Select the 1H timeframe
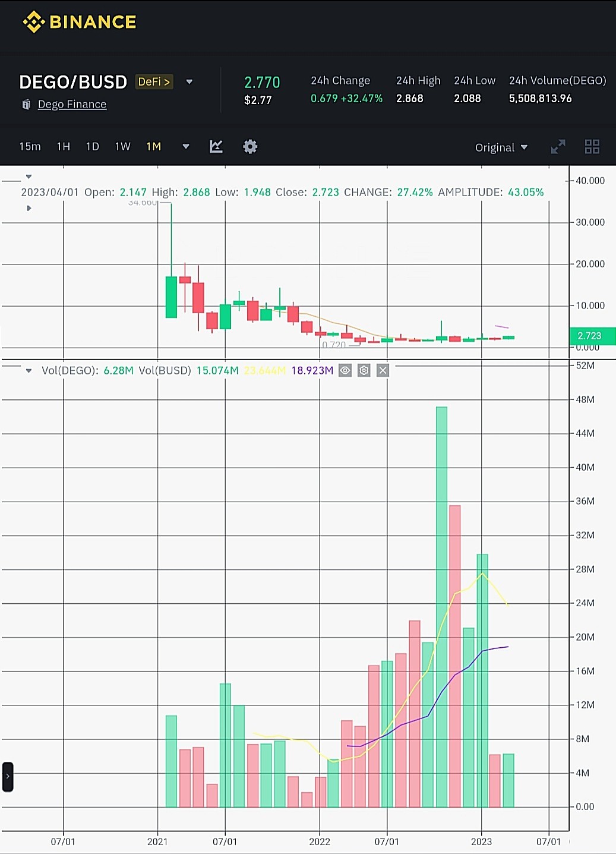Screen dimensions: 616x854 64,146
